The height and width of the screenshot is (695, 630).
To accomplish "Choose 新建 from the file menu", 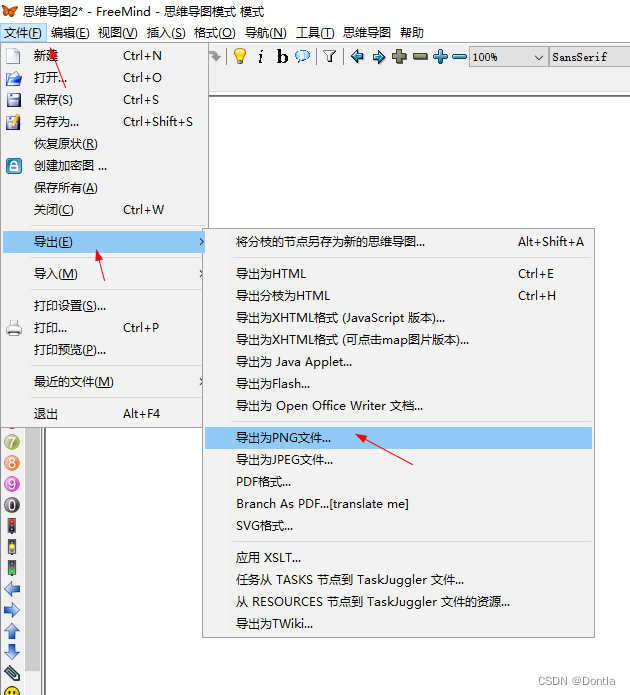I will [x=104, y=56].
